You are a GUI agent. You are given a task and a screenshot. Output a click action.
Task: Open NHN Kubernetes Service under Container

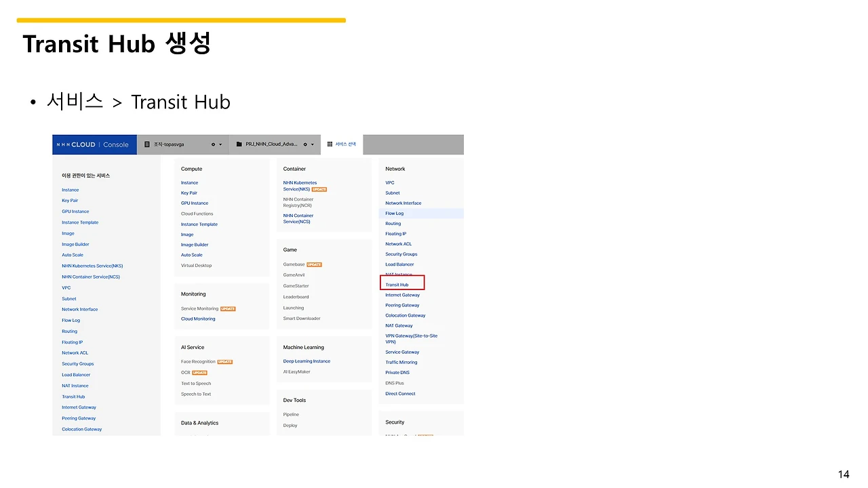tap(300, 186)
